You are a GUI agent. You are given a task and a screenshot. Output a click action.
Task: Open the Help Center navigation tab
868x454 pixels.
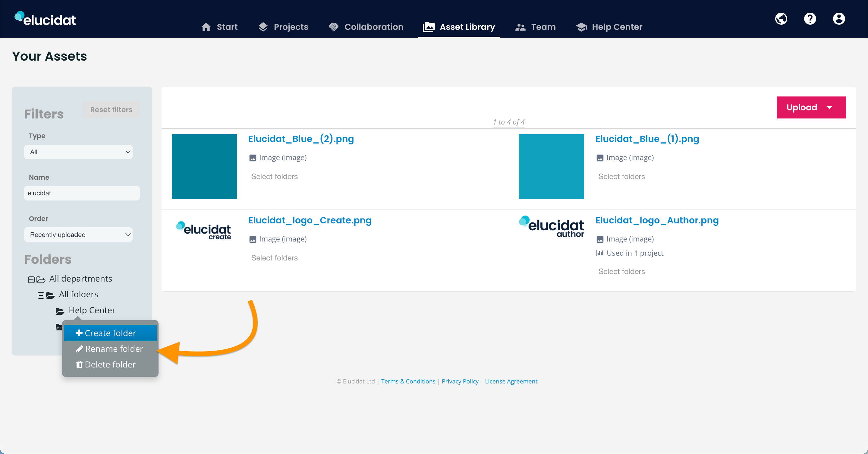tap(609, 27)
